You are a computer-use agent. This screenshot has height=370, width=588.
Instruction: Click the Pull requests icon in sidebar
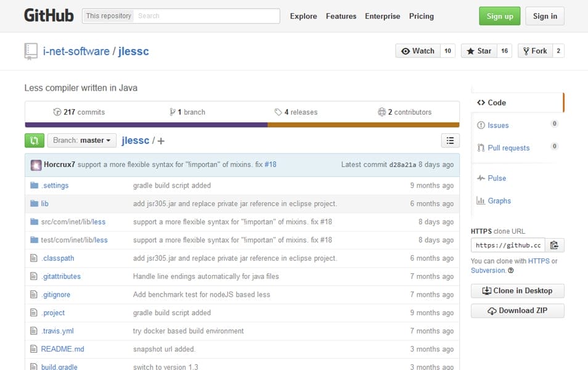(481, 148)
